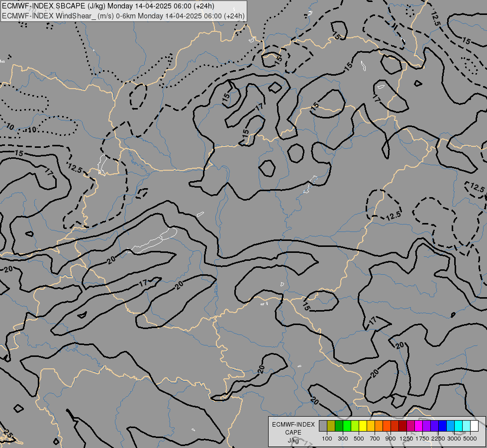Click the 300 value under the legend
The image size is (487, 448).
coord(343,439)
